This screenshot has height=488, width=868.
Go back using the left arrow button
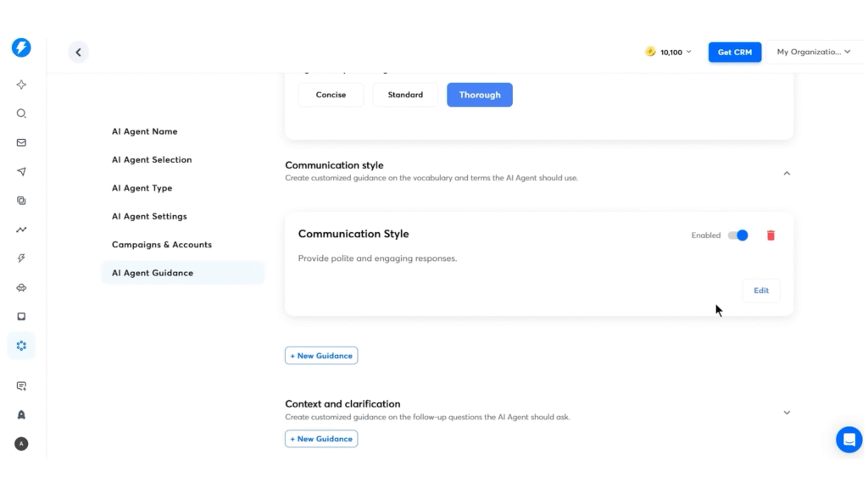[x=78, y=53]
